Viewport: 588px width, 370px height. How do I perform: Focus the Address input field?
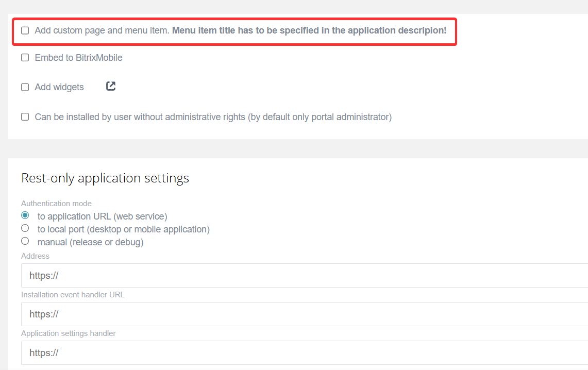(304, 276)
